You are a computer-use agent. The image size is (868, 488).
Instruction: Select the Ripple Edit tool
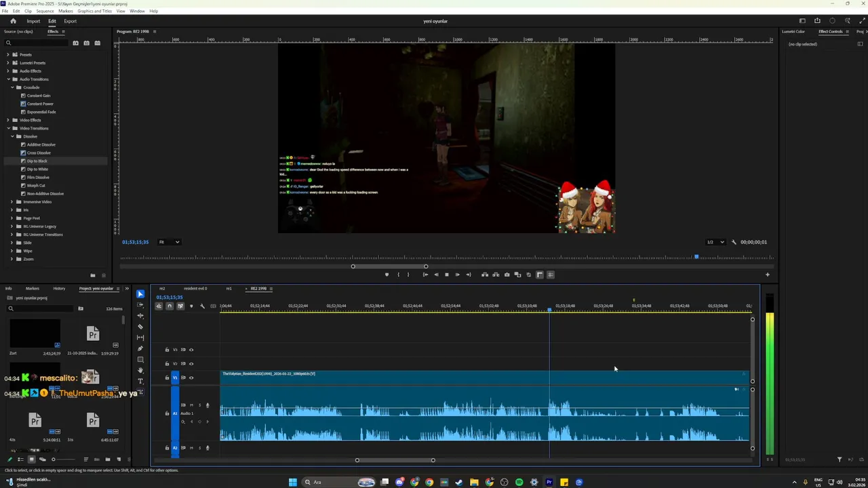pos(140,316)
